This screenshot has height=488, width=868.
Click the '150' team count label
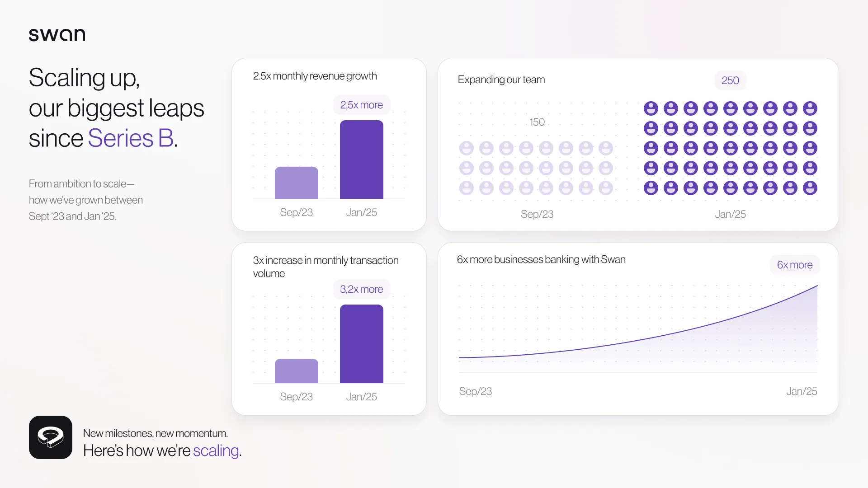click(x=537, y=122)
